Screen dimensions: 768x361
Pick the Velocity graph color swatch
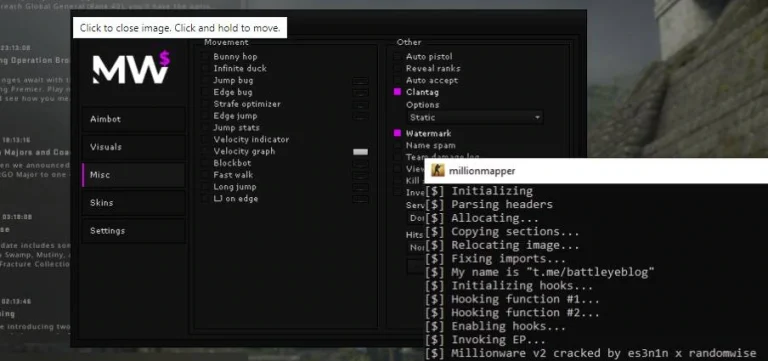(360, 152)
